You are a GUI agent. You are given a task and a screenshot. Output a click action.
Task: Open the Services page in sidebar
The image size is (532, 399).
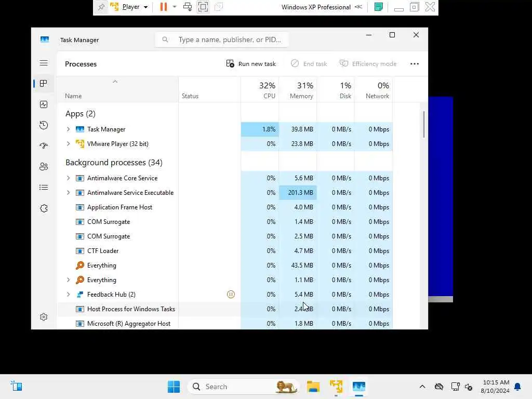click(44, 208)
